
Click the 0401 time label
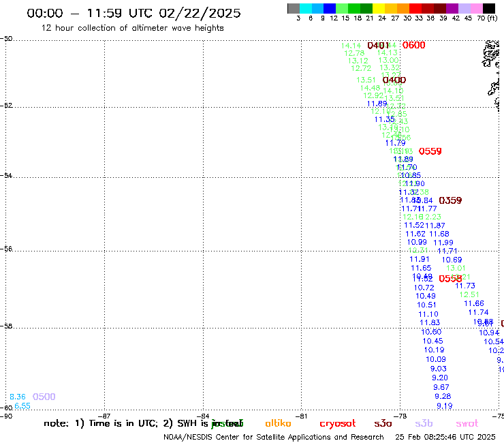pos(378,46)
